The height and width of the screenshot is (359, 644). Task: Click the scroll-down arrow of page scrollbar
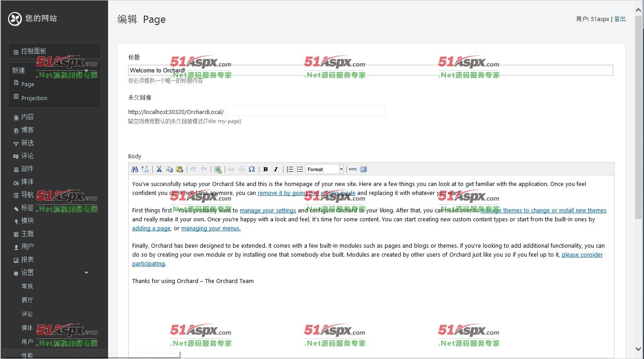click(x=639, y=349)
